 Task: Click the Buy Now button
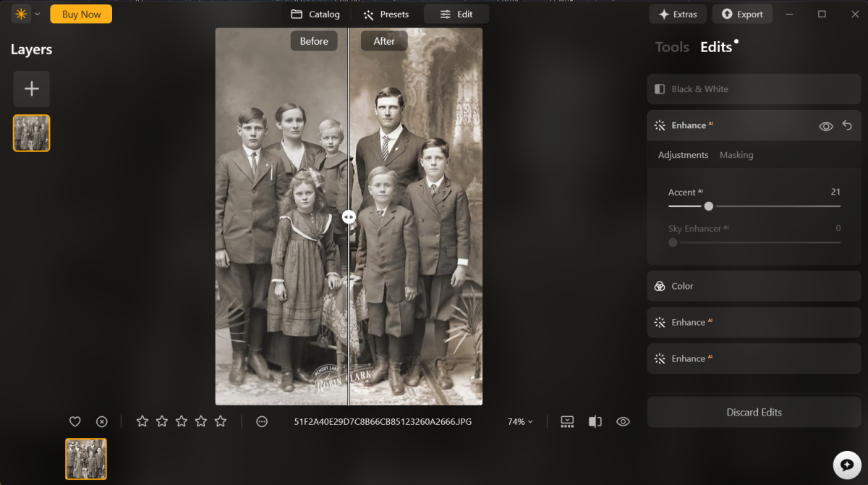click(81, 14)
